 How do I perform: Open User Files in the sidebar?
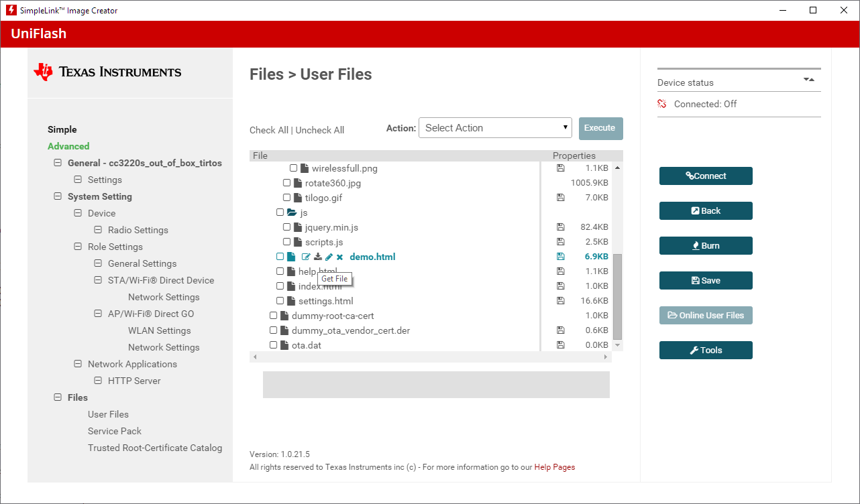[x=108, y=414]
